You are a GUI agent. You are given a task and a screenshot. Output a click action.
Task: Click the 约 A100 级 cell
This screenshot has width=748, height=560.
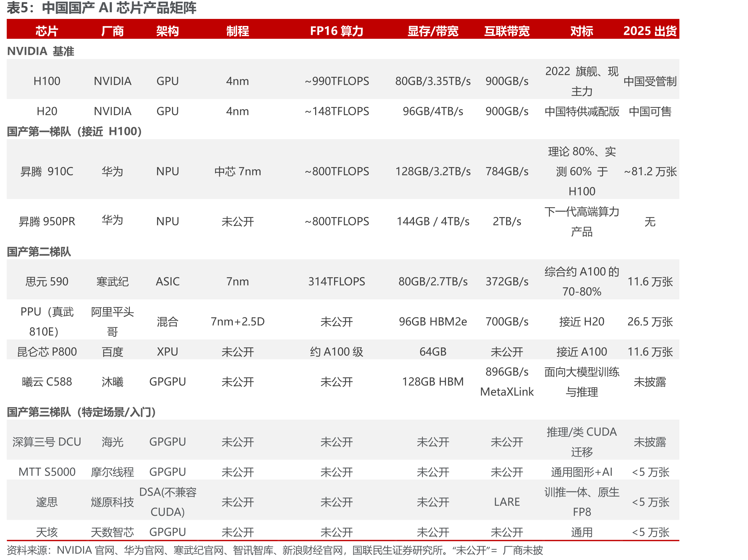pos(336,352)
